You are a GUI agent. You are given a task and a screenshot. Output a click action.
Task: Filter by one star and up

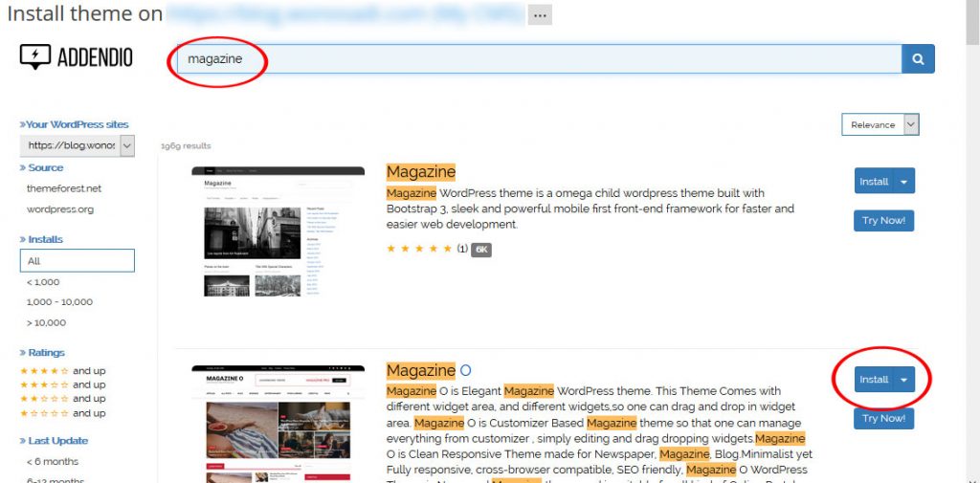62,413
